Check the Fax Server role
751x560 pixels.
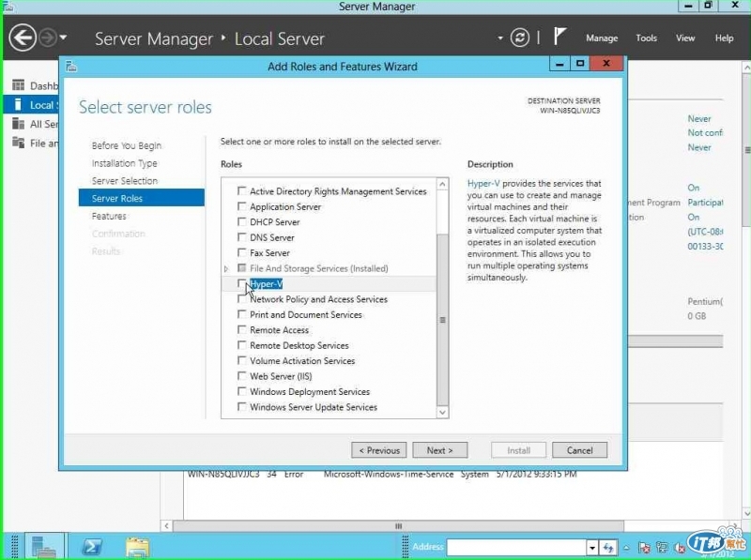[242, 252]
